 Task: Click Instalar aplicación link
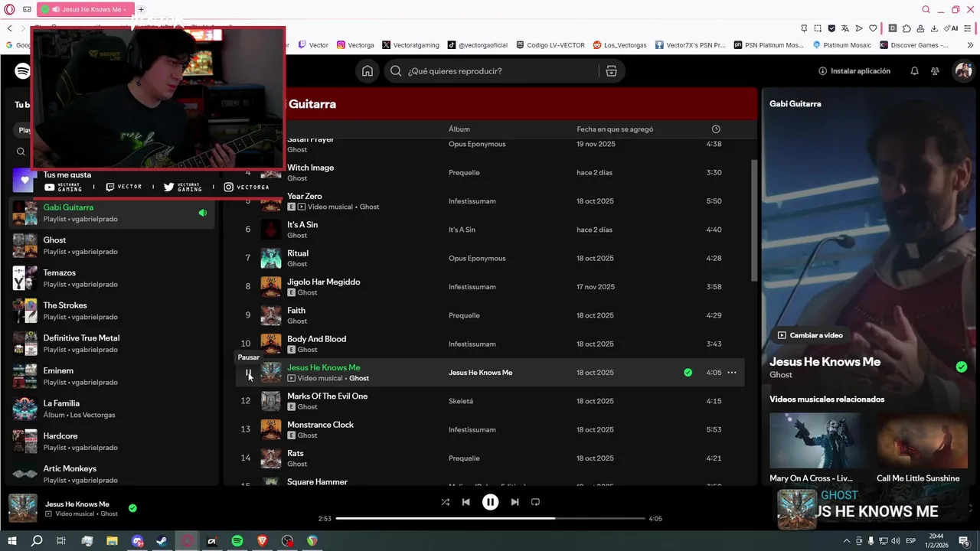click(854, 71)
